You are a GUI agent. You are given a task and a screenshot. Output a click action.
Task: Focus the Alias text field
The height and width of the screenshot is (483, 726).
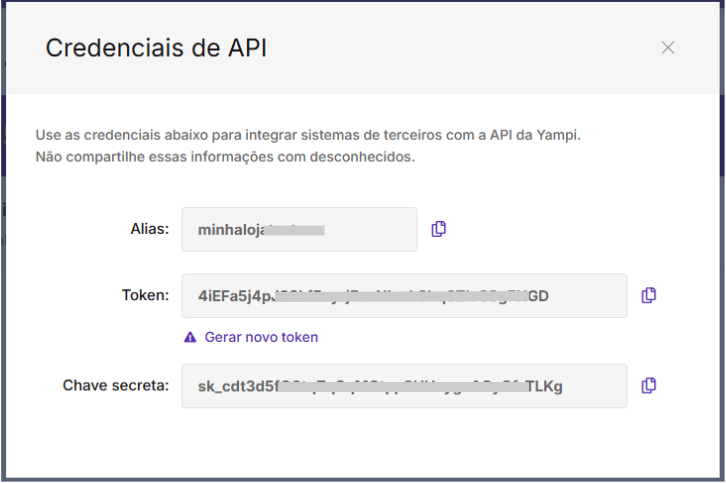[x=299, y=229]
